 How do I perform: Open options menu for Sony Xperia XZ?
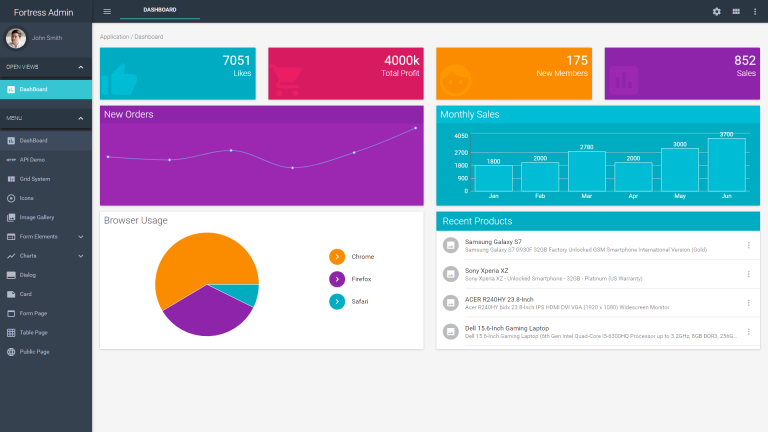tap(748, 274)
